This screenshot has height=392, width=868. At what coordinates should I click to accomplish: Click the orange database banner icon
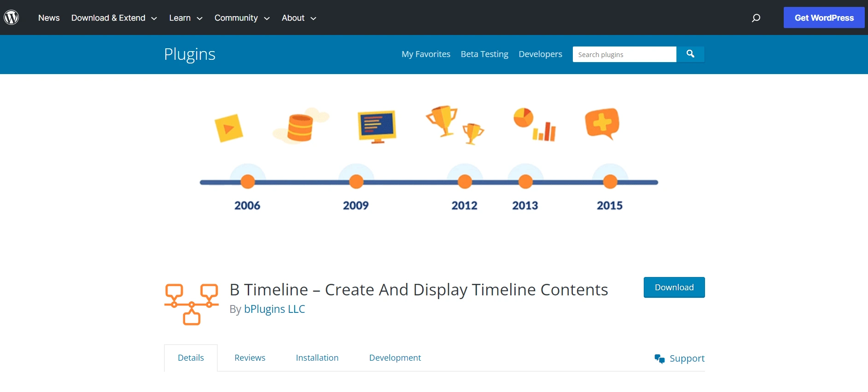(x=300, y=127)
